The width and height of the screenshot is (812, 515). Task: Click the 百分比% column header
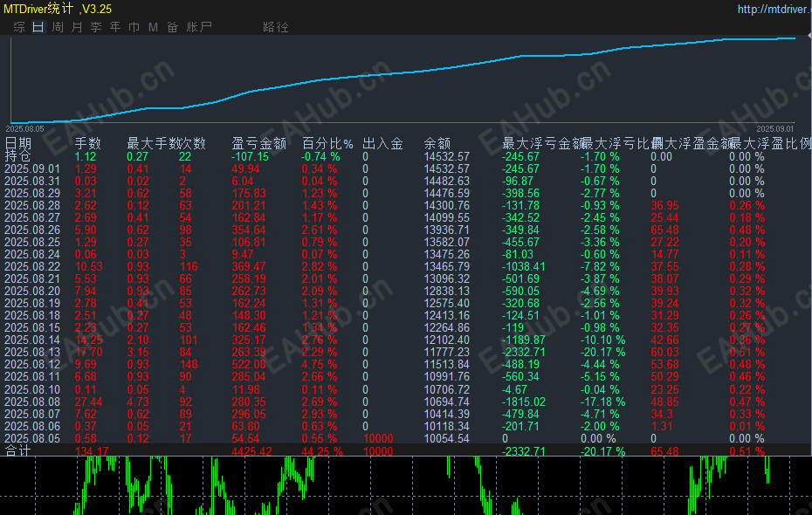[327, 143]
